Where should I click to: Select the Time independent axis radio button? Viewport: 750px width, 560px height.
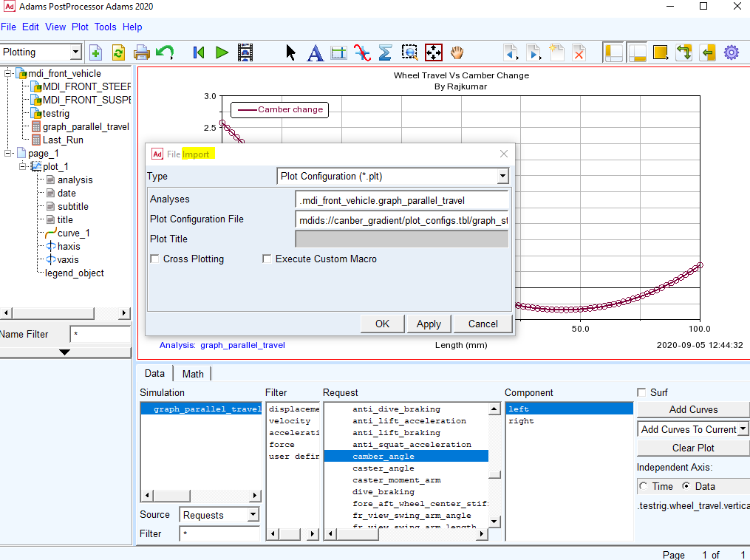[643, 486]
